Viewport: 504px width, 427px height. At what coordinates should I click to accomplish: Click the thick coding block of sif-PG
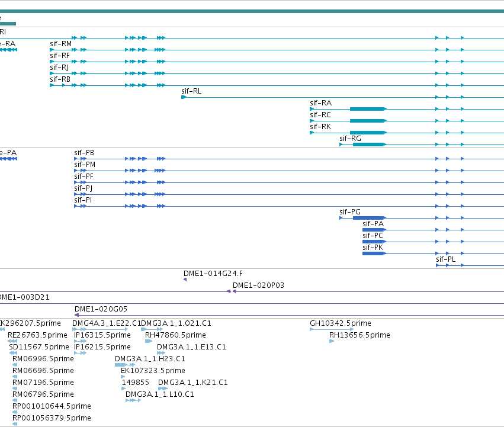[x=369, y=218]
